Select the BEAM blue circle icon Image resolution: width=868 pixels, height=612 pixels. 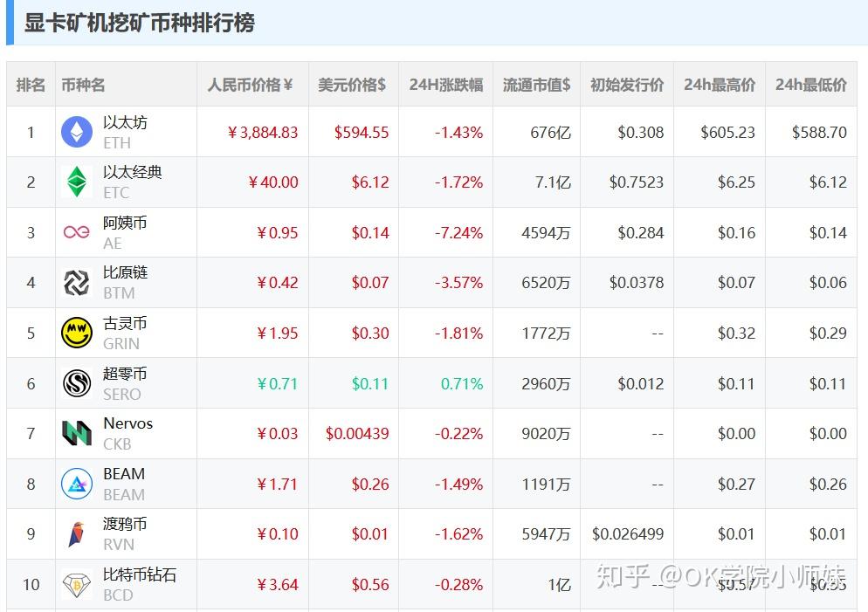[78, 483]
